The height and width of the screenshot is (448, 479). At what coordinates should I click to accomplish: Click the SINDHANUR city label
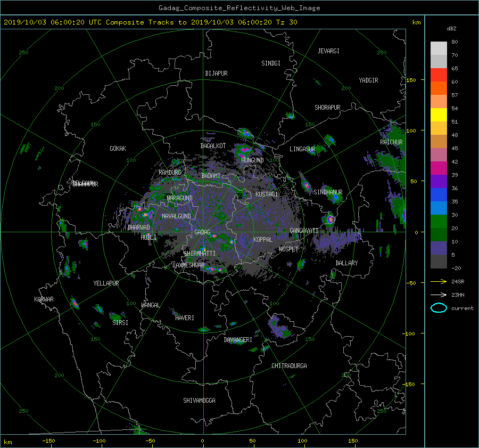(x=328, y=192)
